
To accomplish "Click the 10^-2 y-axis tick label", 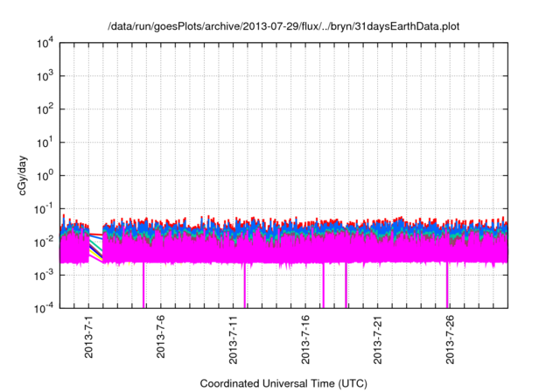I will coord(44,242).
